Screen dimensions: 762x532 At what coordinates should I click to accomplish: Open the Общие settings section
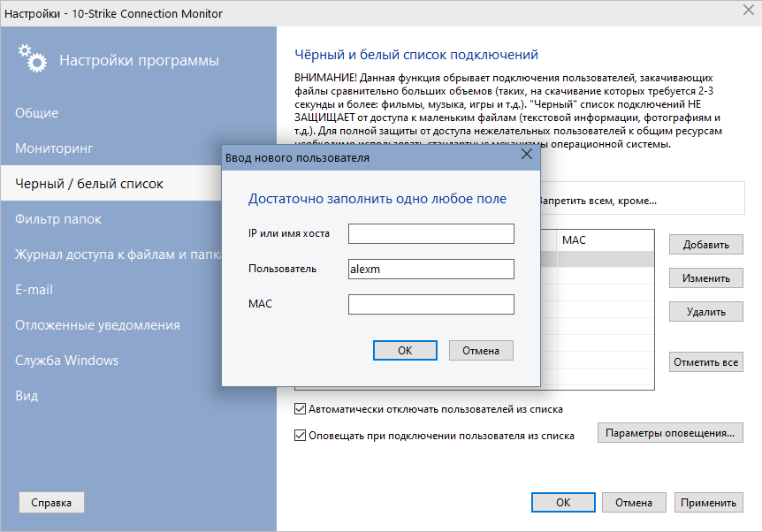(x=36, y=113)
